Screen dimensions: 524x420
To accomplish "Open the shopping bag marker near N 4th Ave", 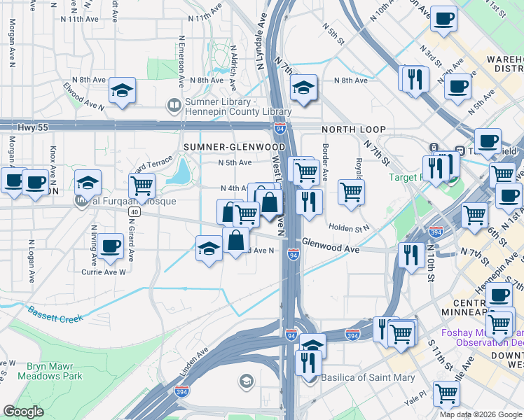I will pos(269,202).
